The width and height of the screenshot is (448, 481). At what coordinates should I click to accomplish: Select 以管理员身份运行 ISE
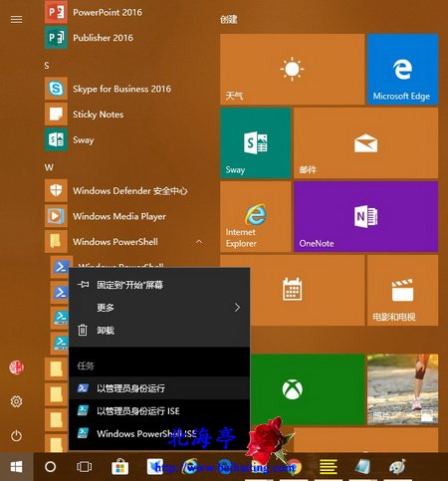[x=159, y=411]
